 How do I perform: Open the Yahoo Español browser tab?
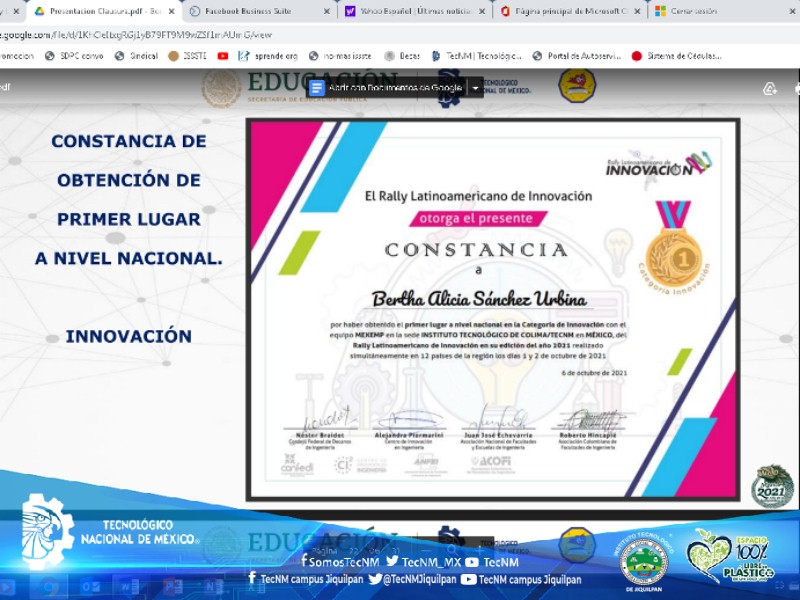coord(414,11)
